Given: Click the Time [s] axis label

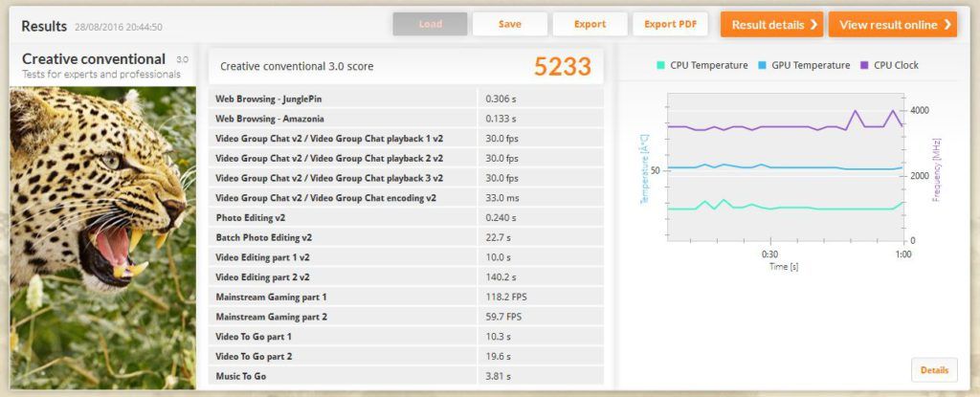Looking at the screenshot, I should (x=784, y=267).
